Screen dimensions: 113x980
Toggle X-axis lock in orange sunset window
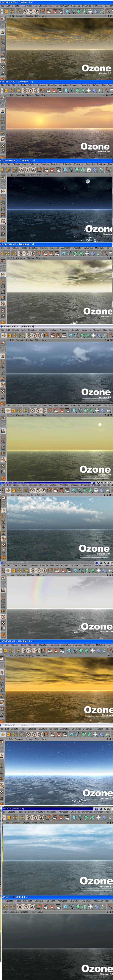pyautogui.click(x=25, y=91)
